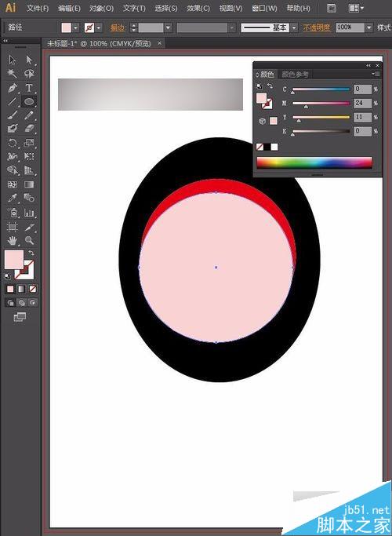Switch to the 颜色参考 tab
392x536 pixels.
point(295,75)
